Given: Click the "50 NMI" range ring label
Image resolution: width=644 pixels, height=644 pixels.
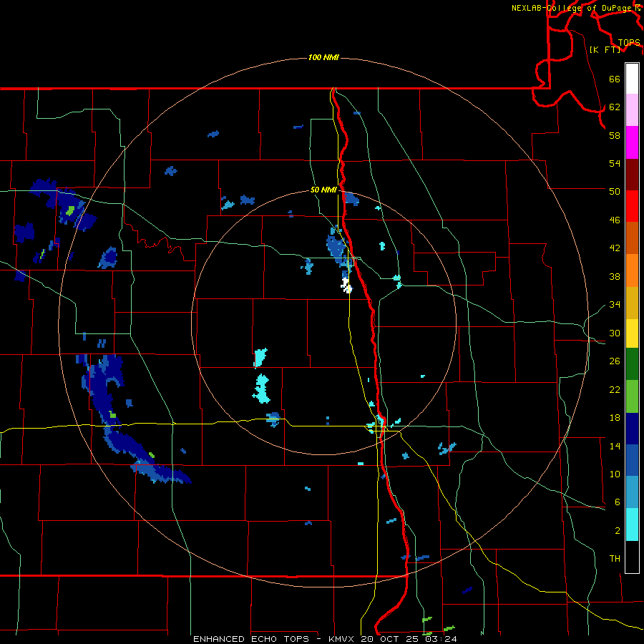Looking at the screenshot, I should (x=323, y=190).
